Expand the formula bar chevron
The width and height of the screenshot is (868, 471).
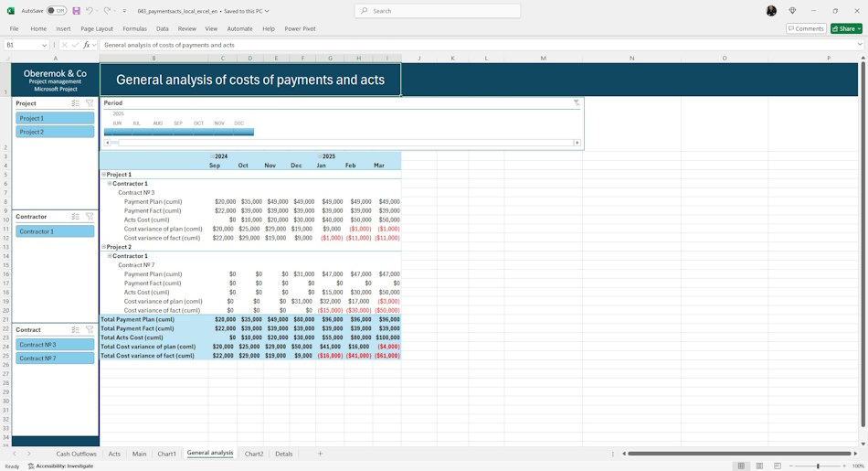point(860,45)
